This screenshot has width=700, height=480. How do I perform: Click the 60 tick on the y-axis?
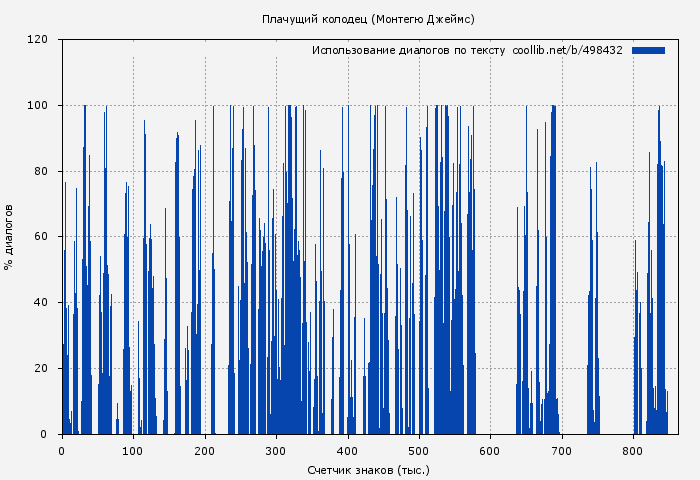coord(41,237)
